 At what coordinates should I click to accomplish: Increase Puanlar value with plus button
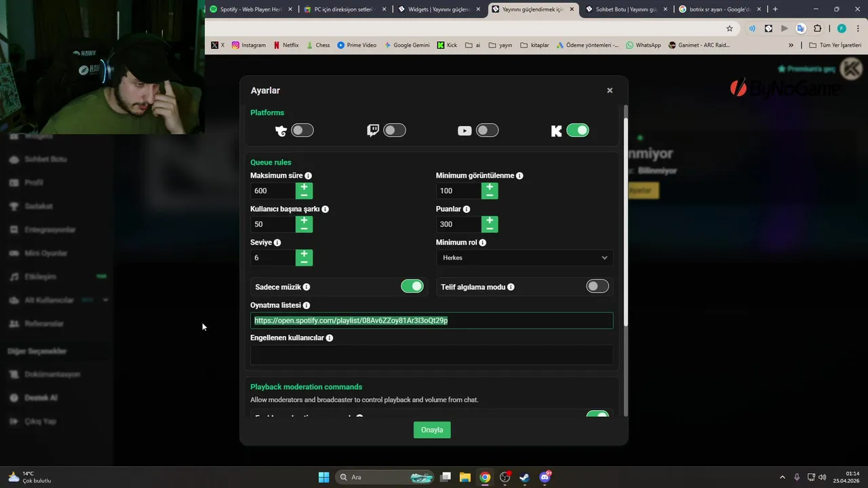[x=490, y=220]
